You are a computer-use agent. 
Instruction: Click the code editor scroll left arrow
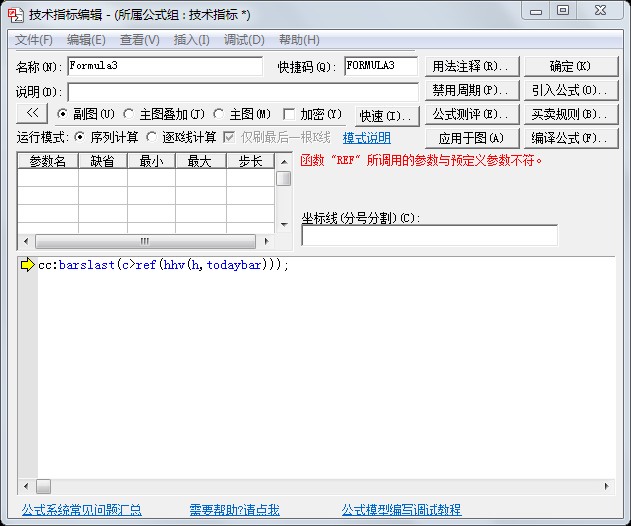[26, 486]
